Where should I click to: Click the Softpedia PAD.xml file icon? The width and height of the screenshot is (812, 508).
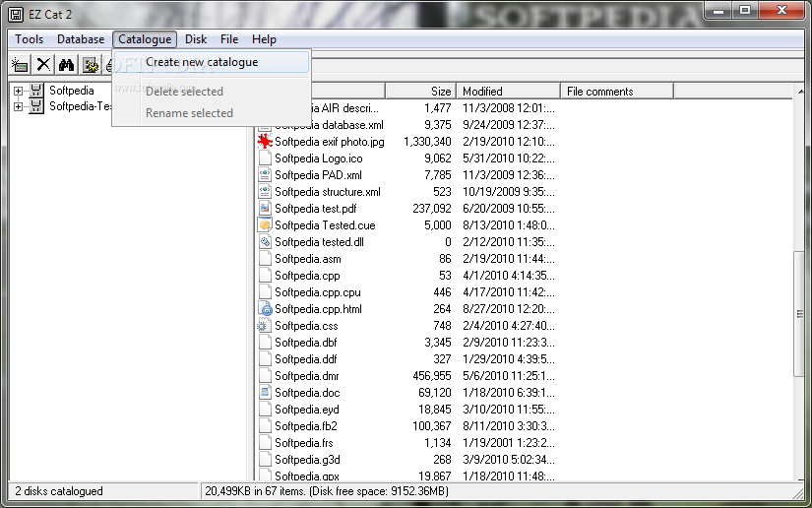pyautogui.click(x=265, y=175)
